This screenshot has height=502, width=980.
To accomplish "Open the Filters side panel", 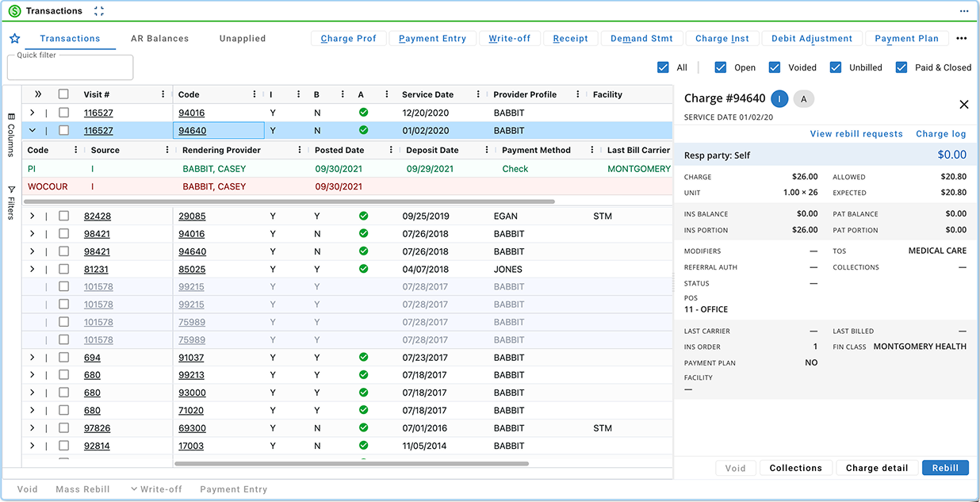I will click(11, 202).
